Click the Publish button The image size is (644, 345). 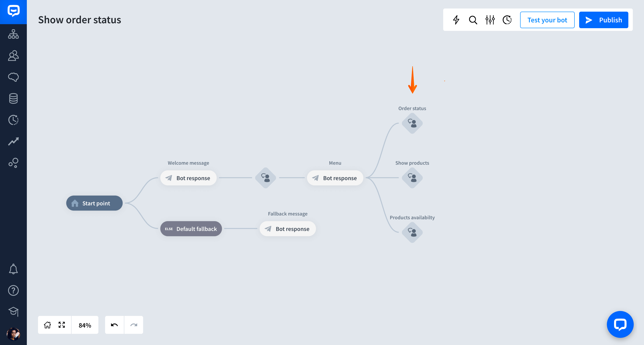[604, 20]
